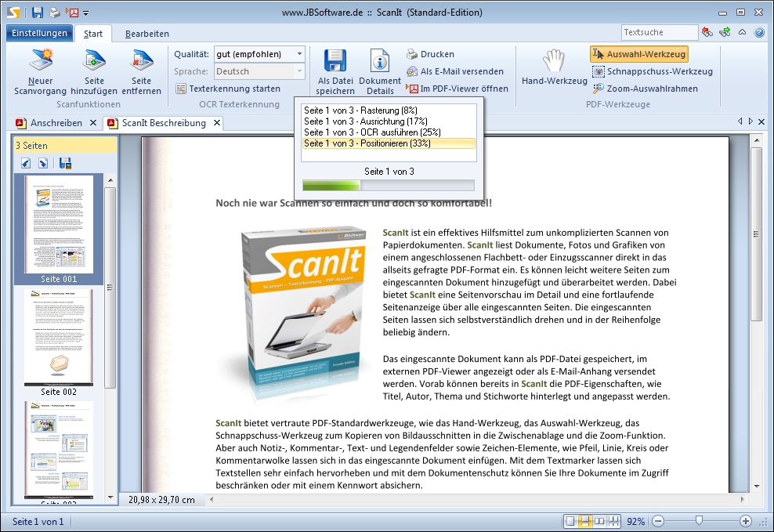774x532 pixels.
Task: Click highlighted 'Positionieren (33%)' entry
Action: point(389,143)
